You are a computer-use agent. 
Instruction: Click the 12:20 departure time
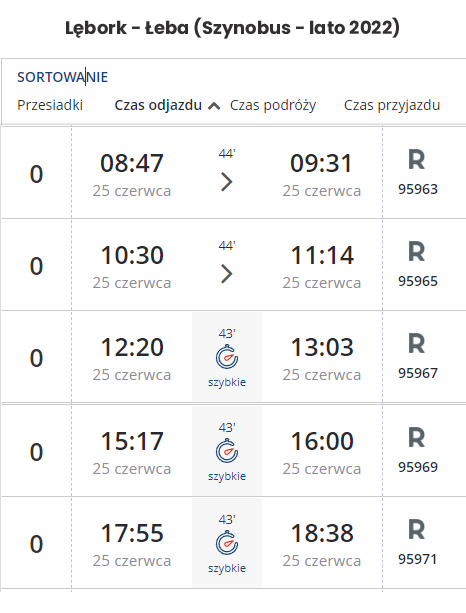tap(132, 347)
